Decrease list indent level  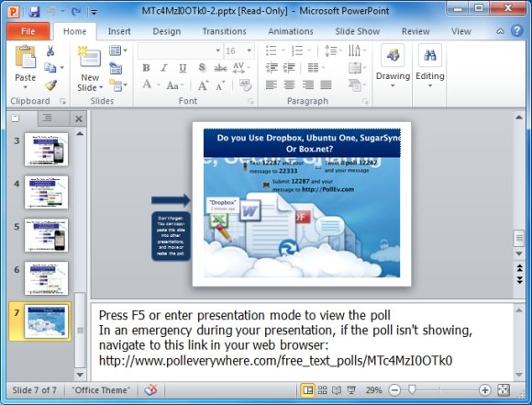[272, 68]
